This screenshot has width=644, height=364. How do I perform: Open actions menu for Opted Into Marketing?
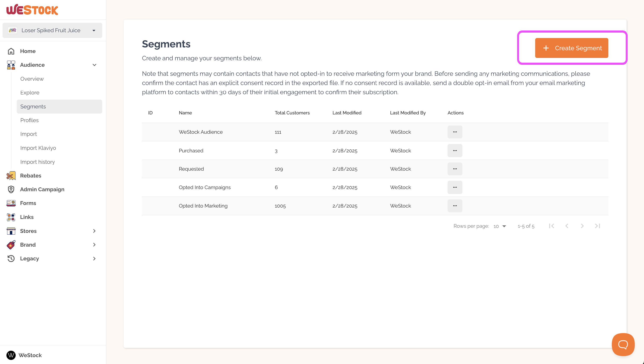(x=455, y=206)
